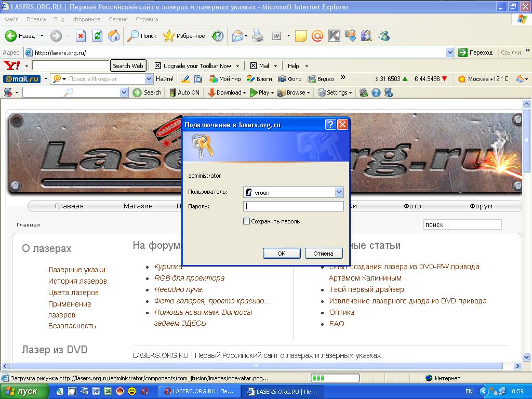Expand Back button history dropdown arrow

pyautogui.click(x=42, y=36)
